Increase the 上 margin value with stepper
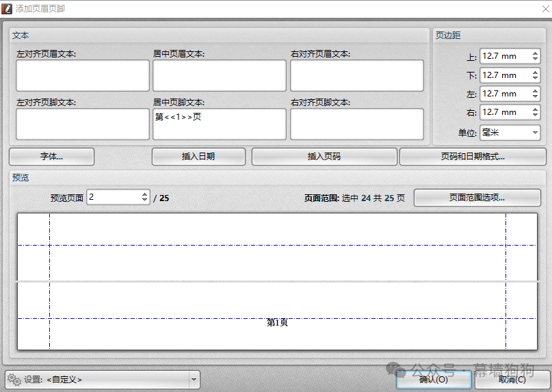The width and height of the screenshot is (552, 392). (535, 53)
